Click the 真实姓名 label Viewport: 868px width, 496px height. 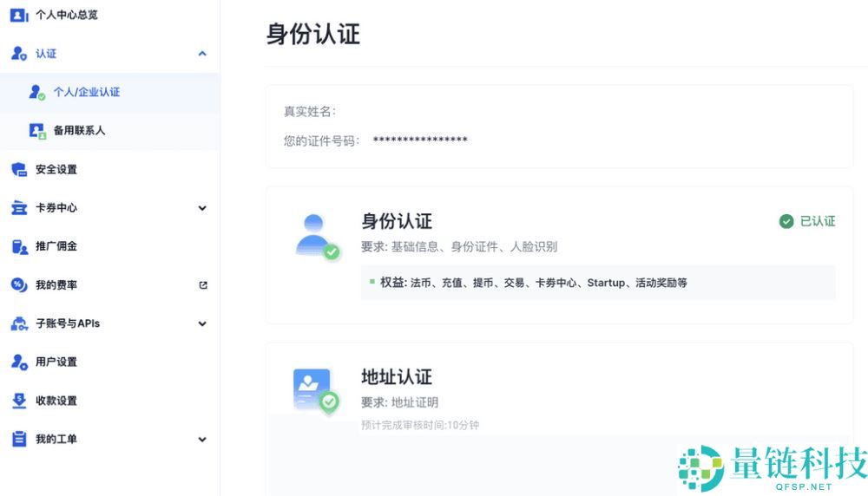tap(310, 112)
